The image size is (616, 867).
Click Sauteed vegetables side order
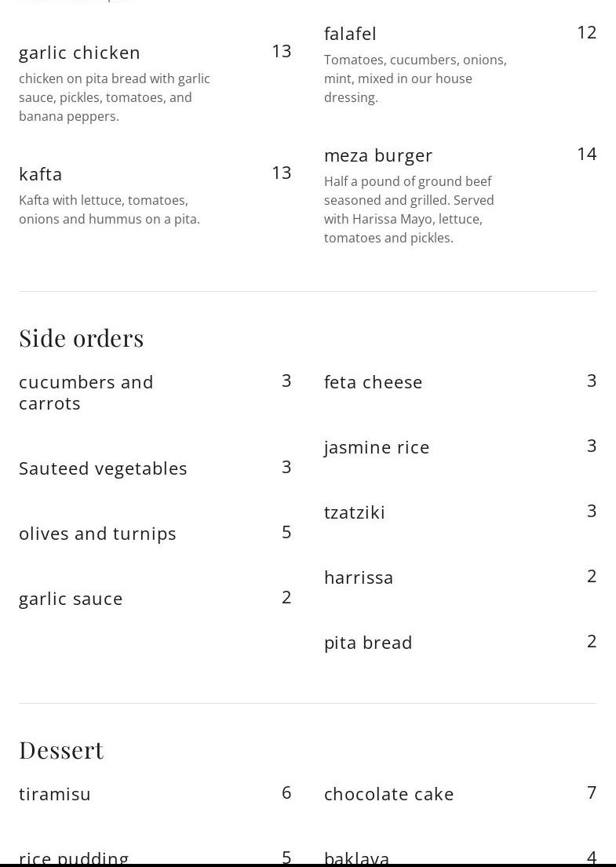pos(103,468)
